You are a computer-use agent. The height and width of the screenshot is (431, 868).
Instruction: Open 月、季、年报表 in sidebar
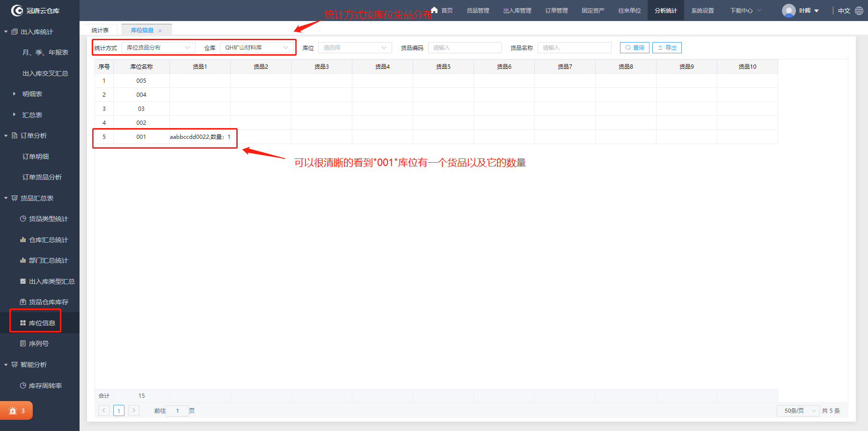45,52
